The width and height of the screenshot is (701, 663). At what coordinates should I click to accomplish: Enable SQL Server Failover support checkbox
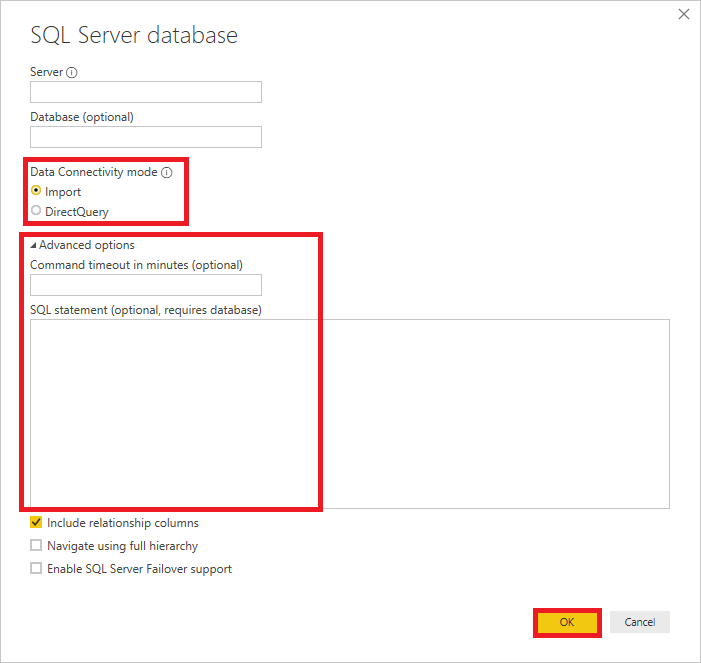coord(36,568)
